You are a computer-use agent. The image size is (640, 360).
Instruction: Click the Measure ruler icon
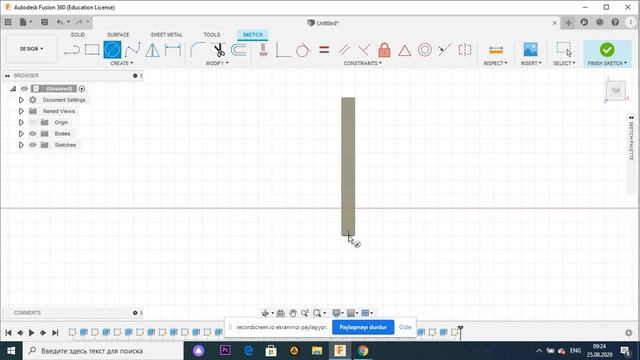pos(496,50)
